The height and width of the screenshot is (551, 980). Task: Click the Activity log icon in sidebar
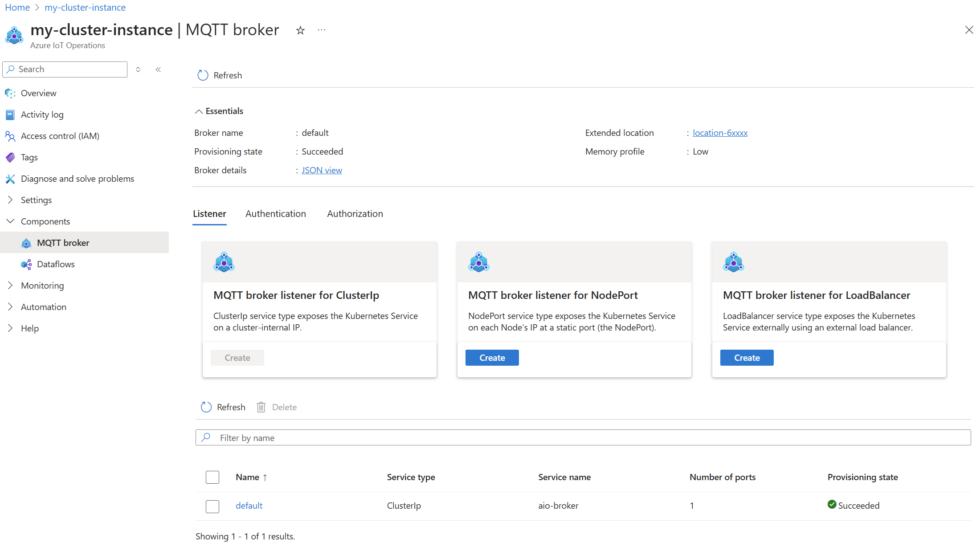pyautogui.click(x=9, y=114)
